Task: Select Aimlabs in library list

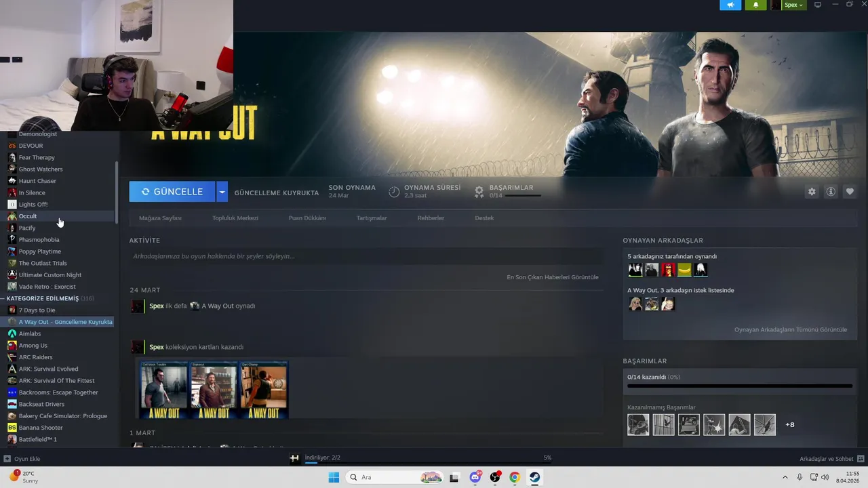Action: click(30, 333)
